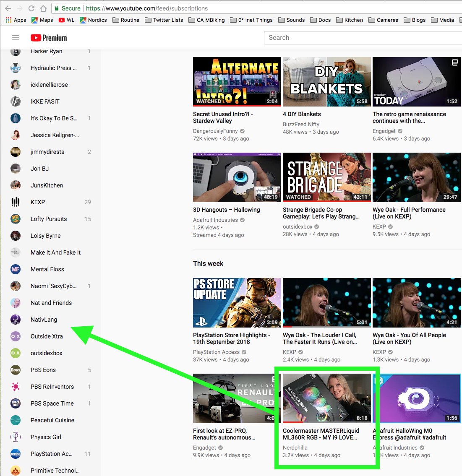Open Strange Brigade Co-op Gameplay title

pos(321,213)
